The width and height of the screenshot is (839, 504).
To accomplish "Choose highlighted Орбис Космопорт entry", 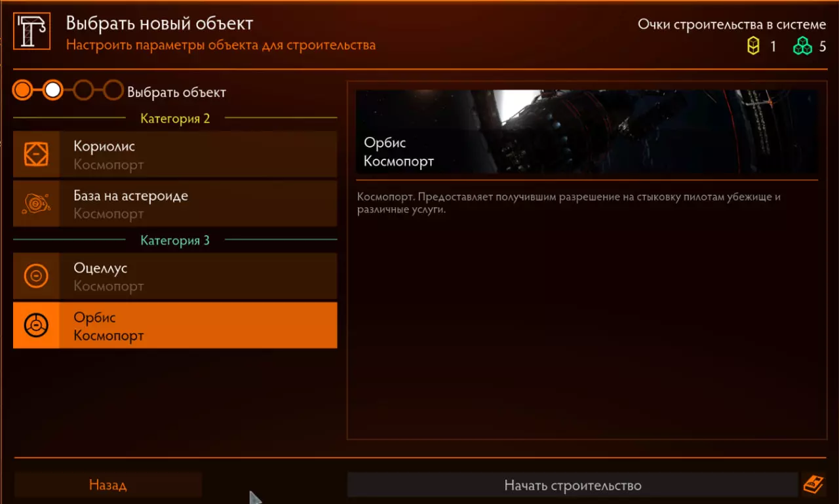I will tap(175, 325).
